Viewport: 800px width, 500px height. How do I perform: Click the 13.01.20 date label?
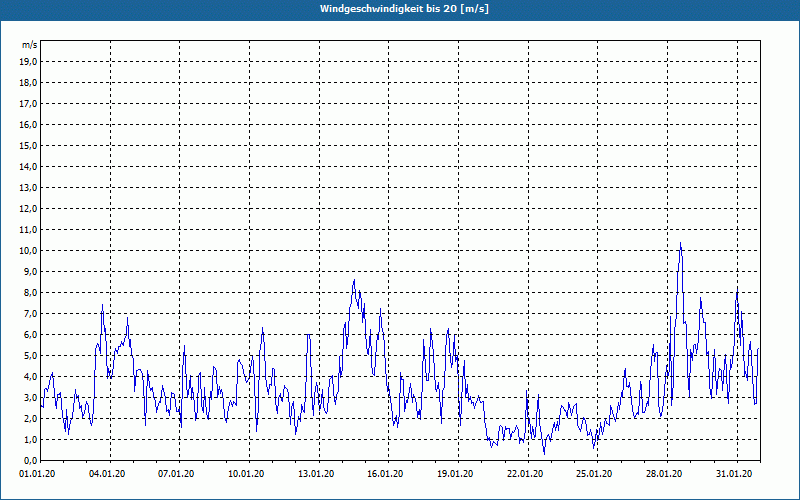pos(316,473)
